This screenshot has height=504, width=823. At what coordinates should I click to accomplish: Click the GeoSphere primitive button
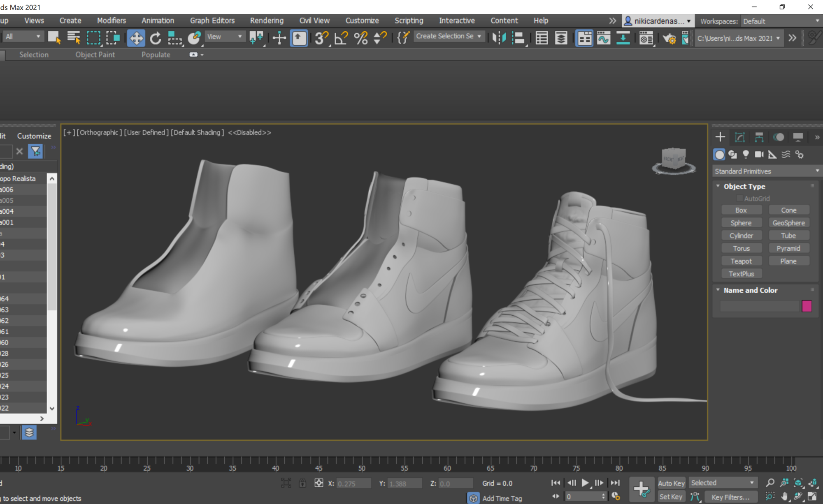tap(788, 223)
